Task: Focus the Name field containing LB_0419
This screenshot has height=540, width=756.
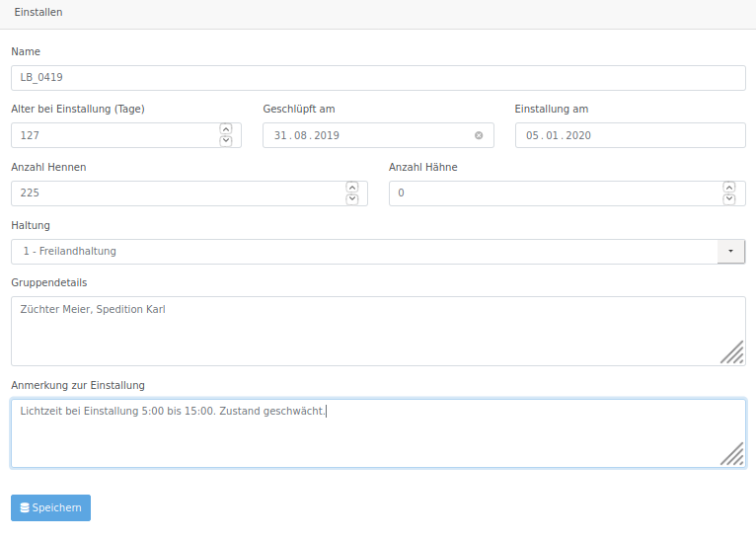Action: click(378, 78)
